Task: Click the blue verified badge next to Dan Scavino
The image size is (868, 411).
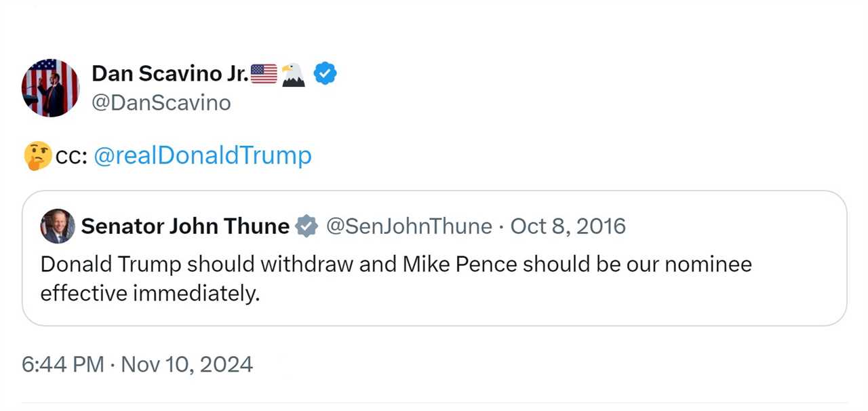Action: [325, 73]
